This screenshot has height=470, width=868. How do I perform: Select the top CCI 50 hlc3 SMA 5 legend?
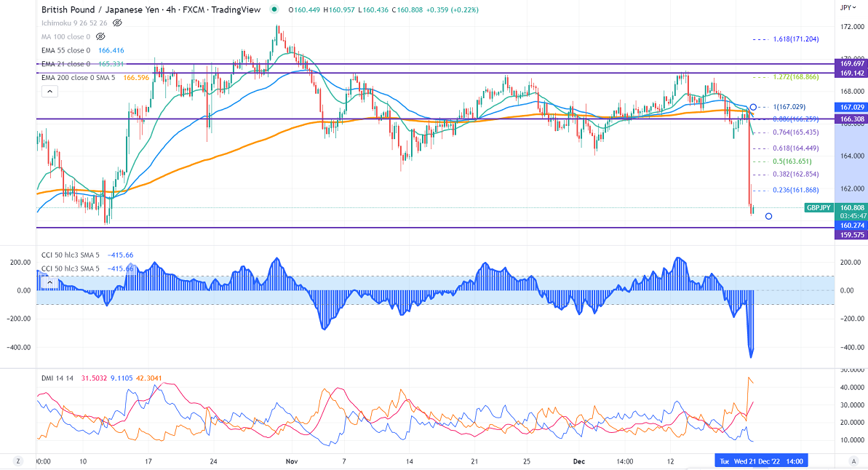pyautogui.click(x=71, y=255)
